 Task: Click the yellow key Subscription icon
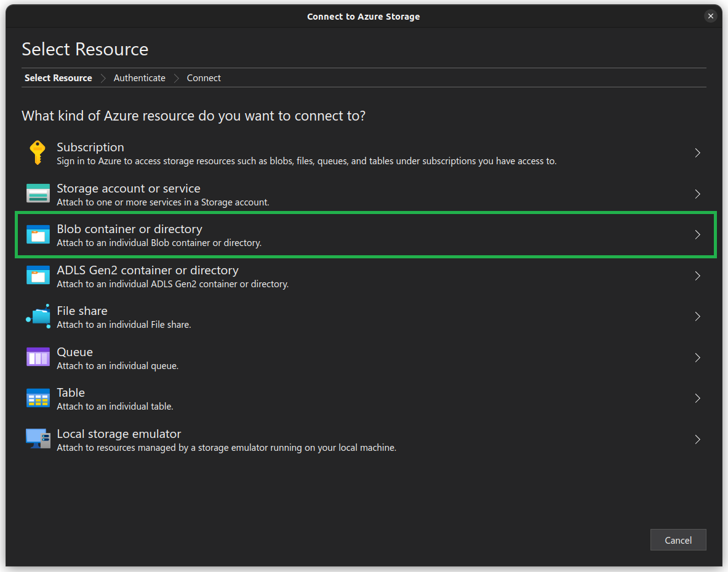(38, 153)
